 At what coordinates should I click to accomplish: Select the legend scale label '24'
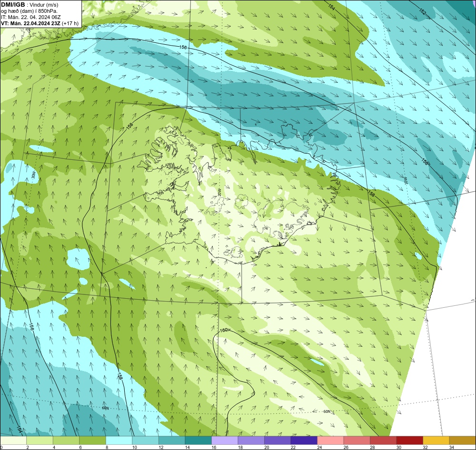(x=319, y=447)
